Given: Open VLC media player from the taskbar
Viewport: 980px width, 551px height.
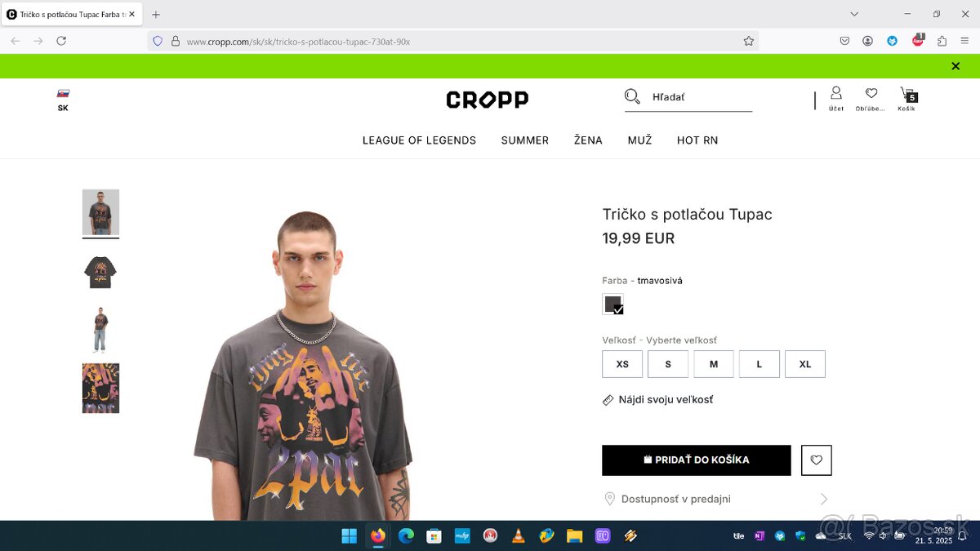Looking at the screenshot, I should 518,535.
